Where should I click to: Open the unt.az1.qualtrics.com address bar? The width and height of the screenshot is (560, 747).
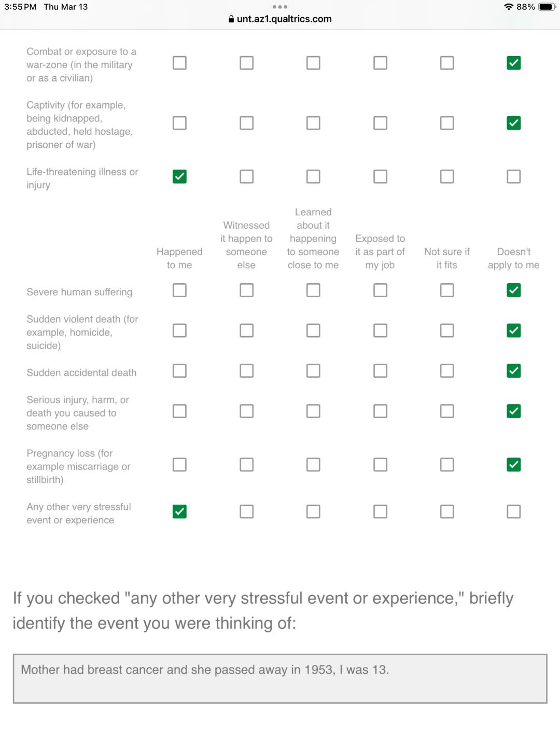point(280,19)
